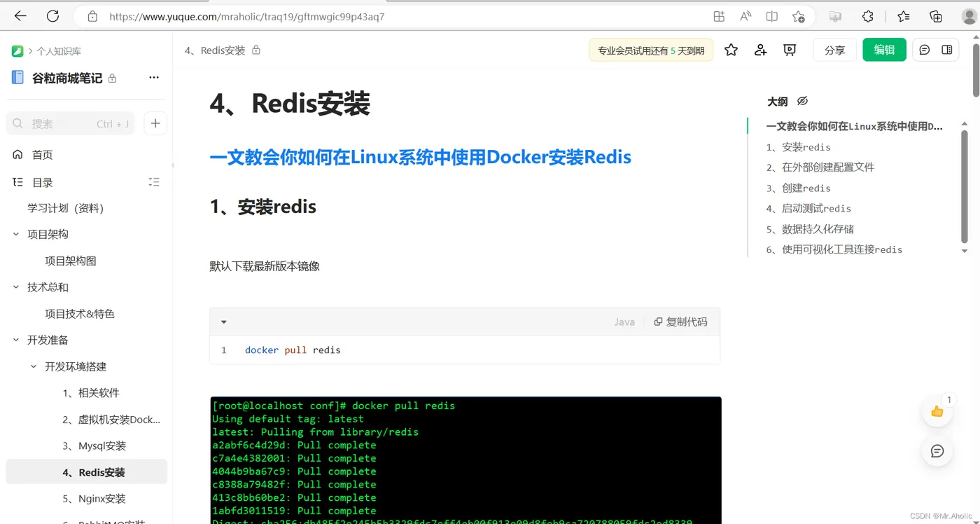Jump to outline item 3、创建redis
Viewport: 980px width, 524px height.
click(x=798, y=188)
